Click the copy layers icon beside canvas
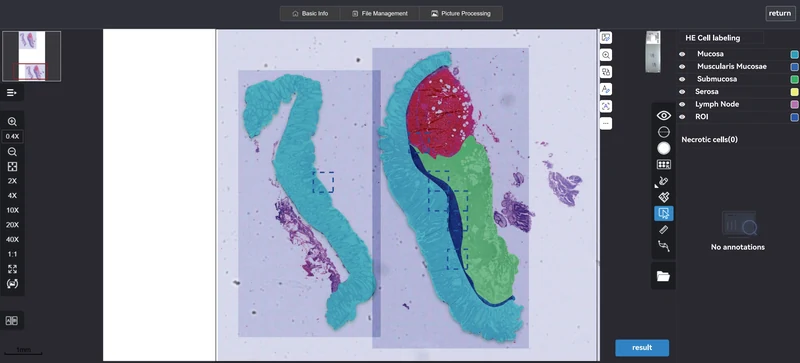800x363 pixels. pos(606,72)
